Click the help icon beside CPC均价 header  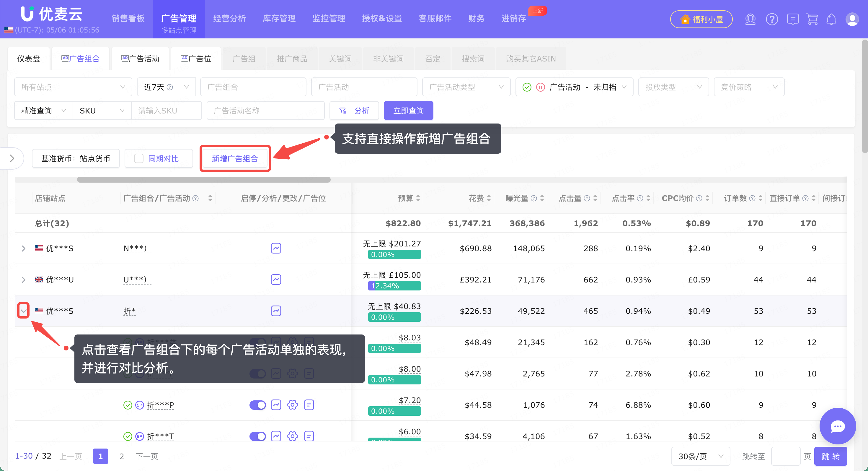(x=699, y=198)
